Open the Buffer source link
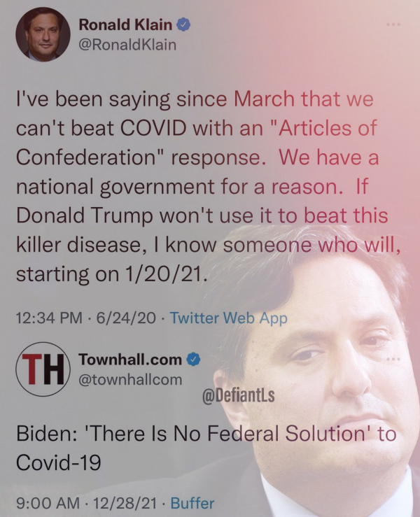The image size is (420, 517). tap(192, 503)
